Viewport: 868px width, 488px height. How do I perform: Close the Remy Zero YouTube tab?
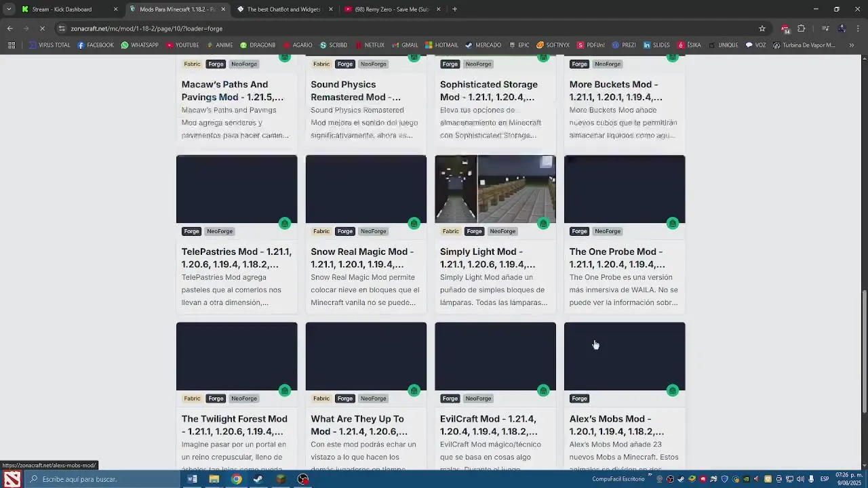tap(438, 9)
